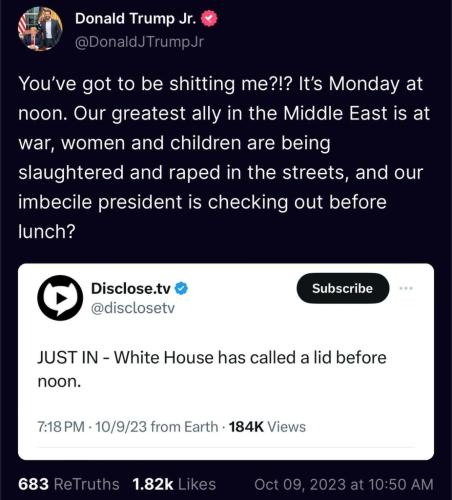Open the three-dot more options menu
Image resolution: width=452 pixels, height=500 pixels.
(406, 288)
